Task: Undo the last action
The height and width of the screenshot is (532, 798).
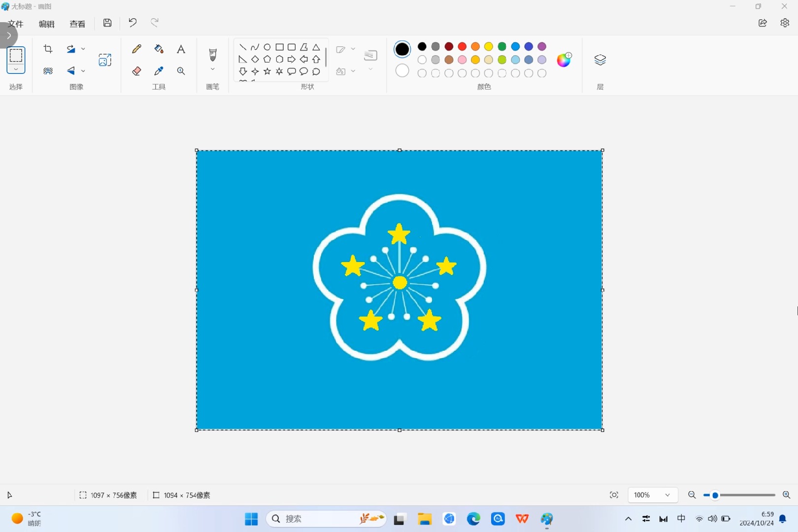Action: pyautogui.click(x=133, y=23)
